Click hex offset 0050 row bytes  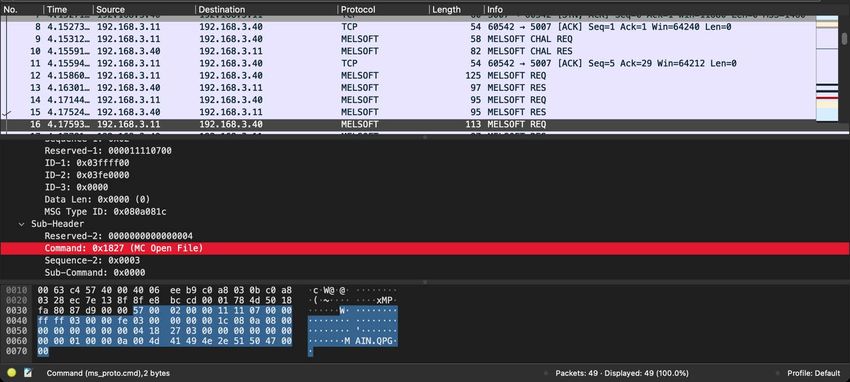[165, 331]
